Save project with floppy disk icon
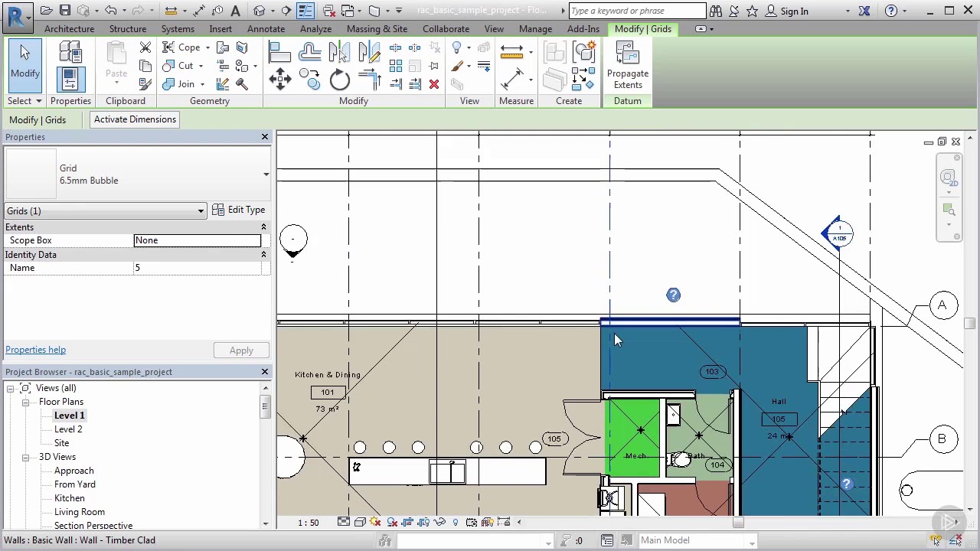Viewport: 980px width, 551px height. [x=65, y=11]
